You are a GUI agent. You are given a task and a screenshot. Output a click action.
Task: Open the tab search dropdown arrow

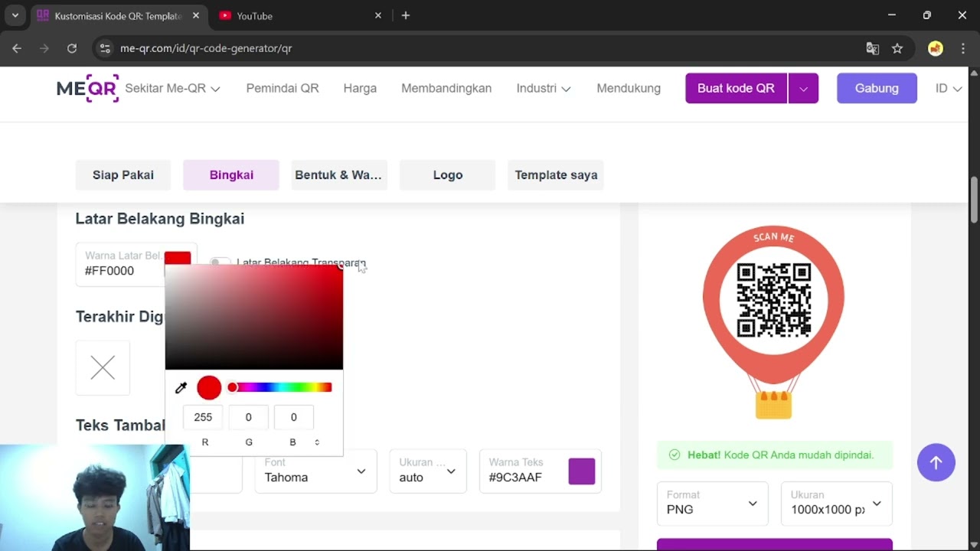pyautogui.click(x=15, y=15)
